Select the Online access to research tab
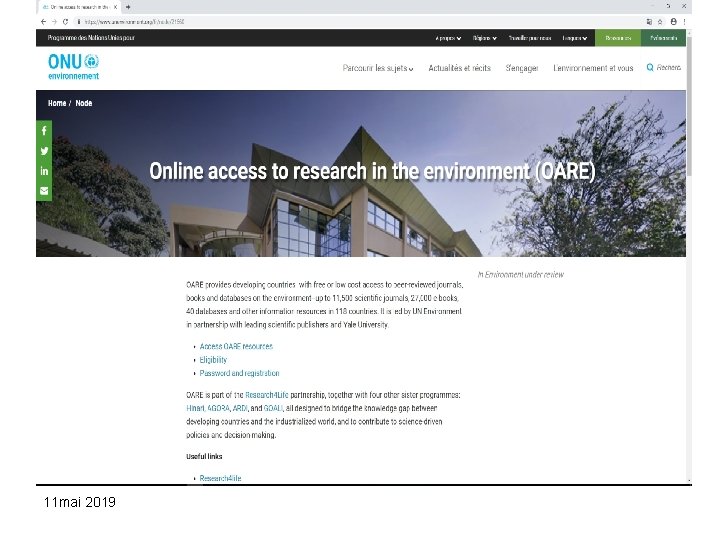 [79, 7]
